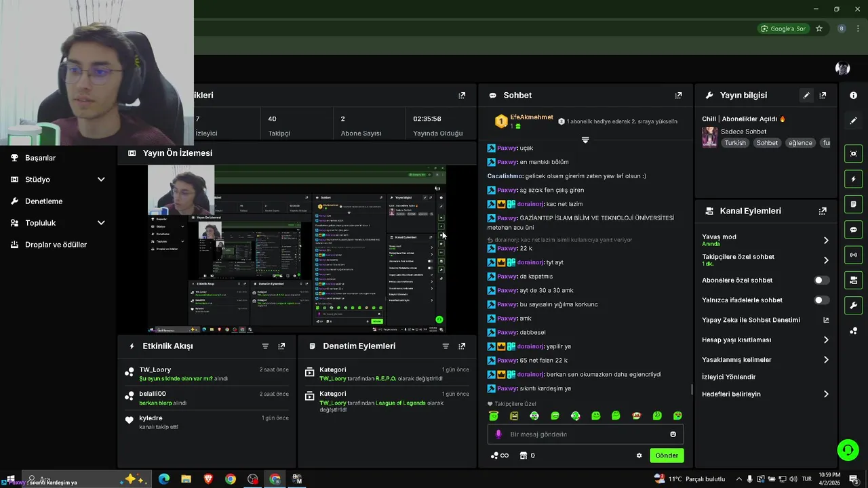The height and width of the screenshot is (488, 868).
Task: Open Yapay Zeka ile Sohbet Denetimi link
Action: (x=766, y=320)
